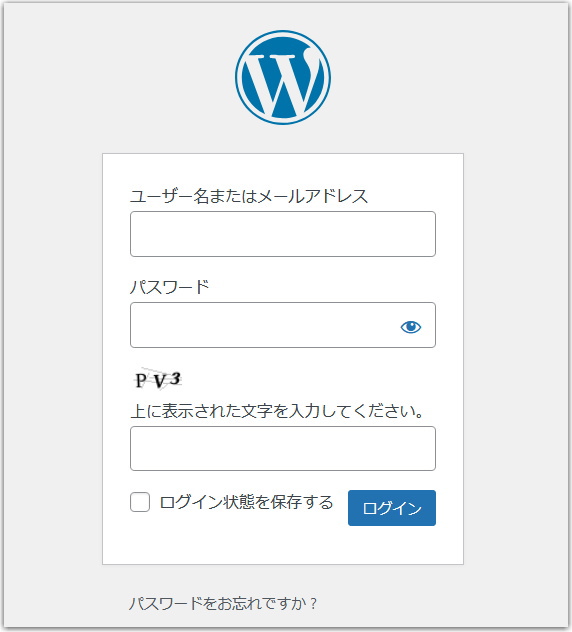The height and width of the screenshot is (632, 572).
Task: Click the 上に表示された文字を入力してください instruction text
Action: pos(277,411)
